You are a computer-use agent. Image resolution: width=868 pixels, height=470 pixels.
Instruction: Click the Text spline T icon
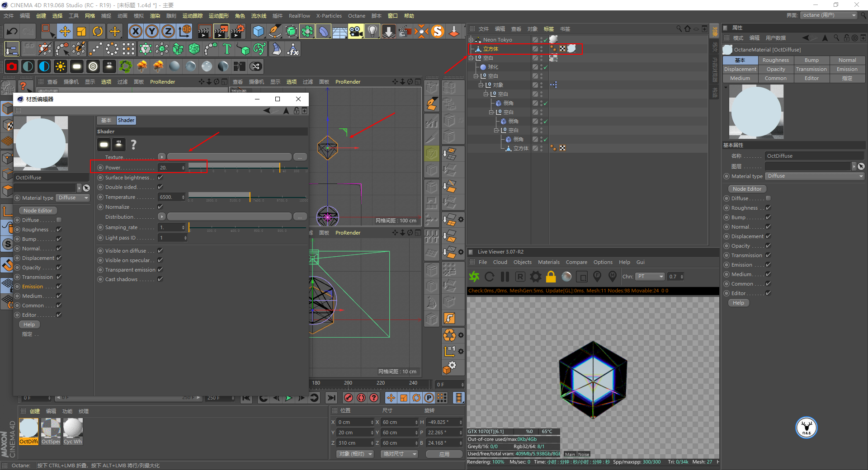pyautogui.click(x=227, y=49)
